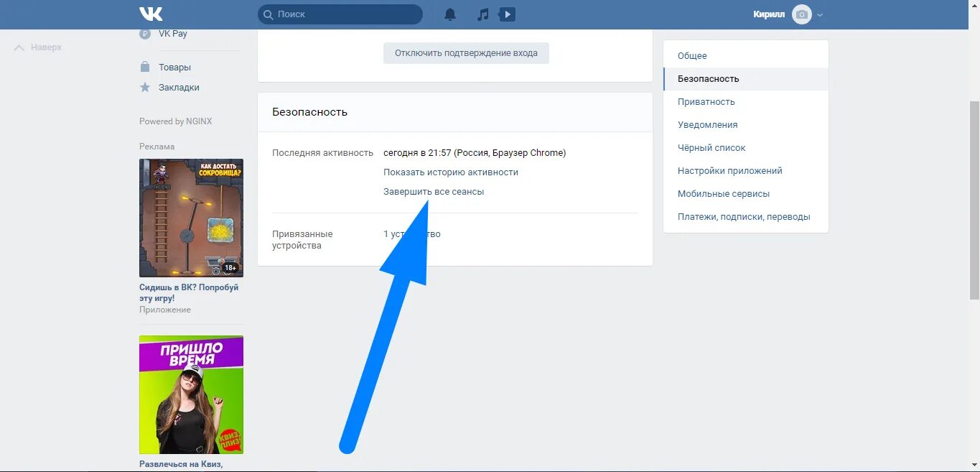The width and height of the screenshot is (980, 472).
Task: Open the video player icon
Action: pos(507,14)
